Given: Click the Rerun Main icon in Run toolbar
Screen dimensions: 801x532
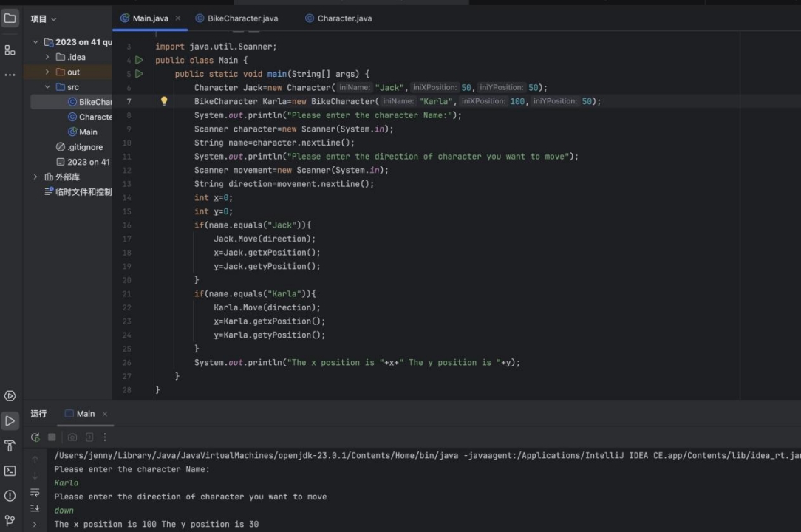Looking at the screenshot, I should (35, 437).
